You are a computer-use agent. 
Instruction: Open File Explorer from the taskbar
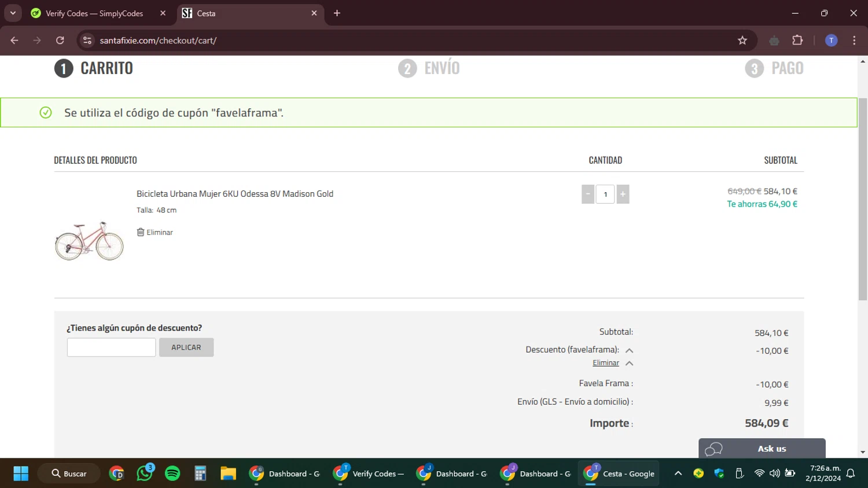[x=228, y=474]
